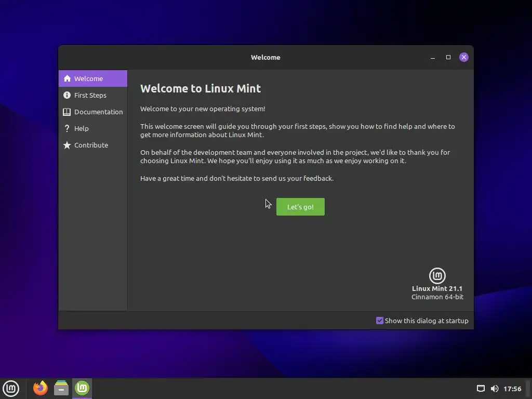Viewport: 532px width, 399px height.
Task: Go to the Documentation section
Action: click(93, 112)
